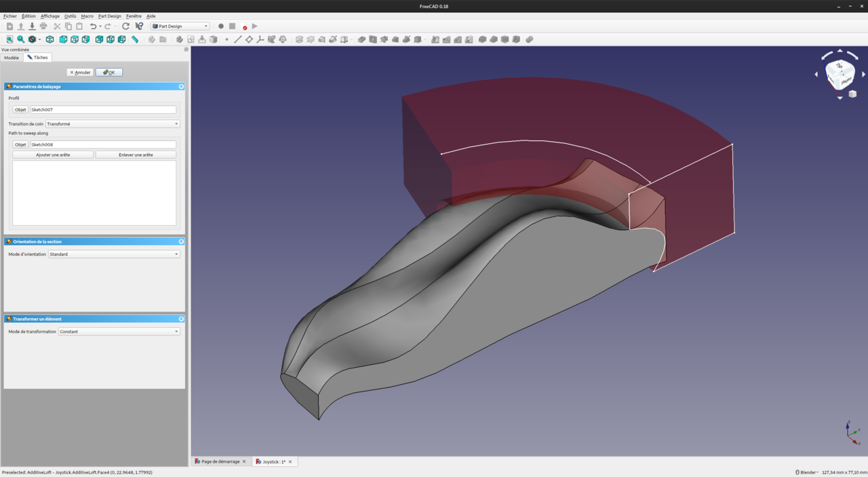
Task: Set the Bottom view icon
Action: [111, 39]
